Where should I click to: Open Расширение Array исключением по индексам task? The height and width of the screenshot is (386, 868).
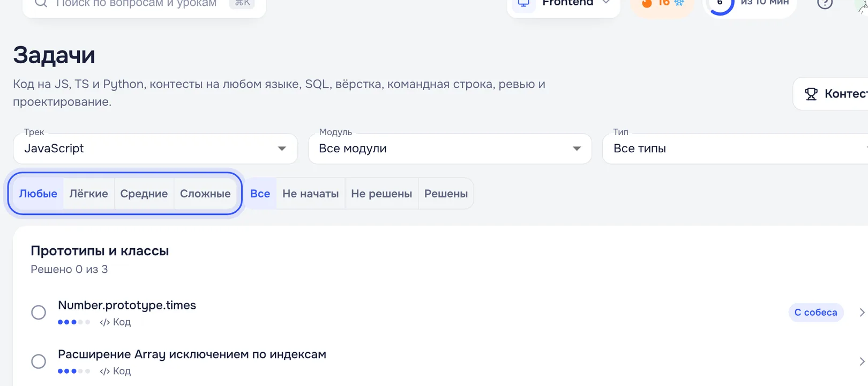[192, 354]
